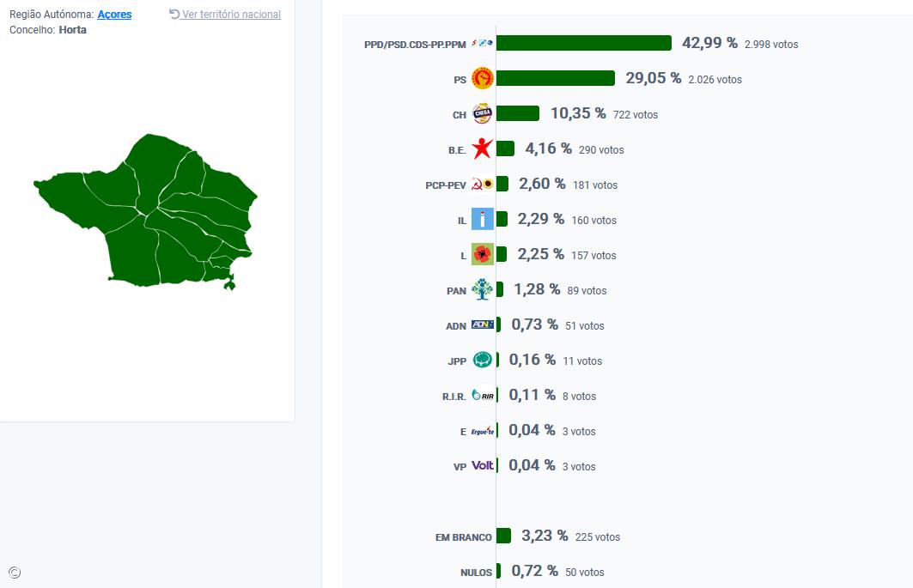The height and width of the screenshot is (588, 913).
Task: Click the EM BRANCO label
Action: coord(463,536)
